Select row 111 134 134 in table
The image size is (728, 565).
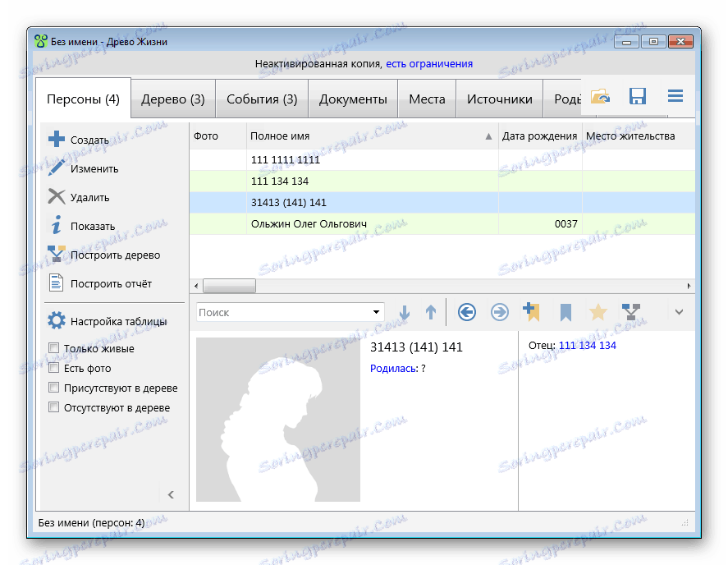[x=442, y=181]
